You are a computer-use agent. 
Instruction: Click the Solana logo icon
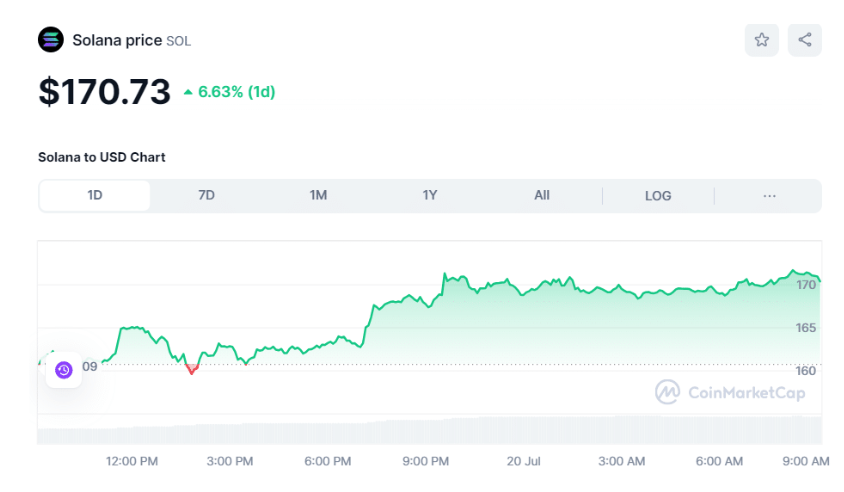(50, 40)
